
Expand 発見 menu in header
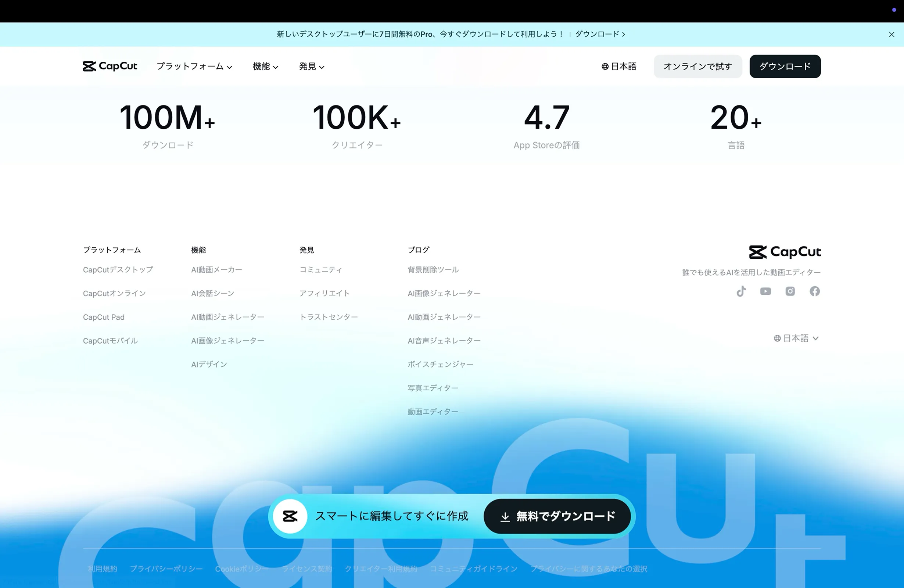tap(312, 67)
